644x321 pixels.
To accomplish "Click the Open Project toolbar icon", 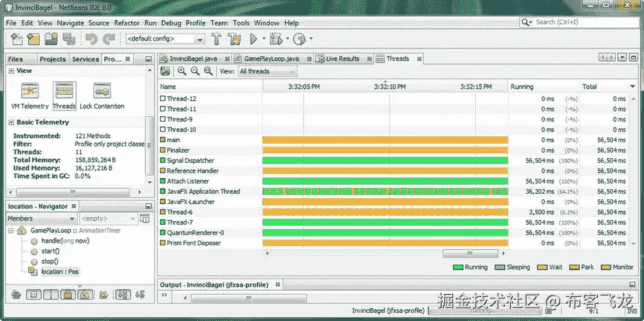I will pyautogui.click(x=51, y=39).
